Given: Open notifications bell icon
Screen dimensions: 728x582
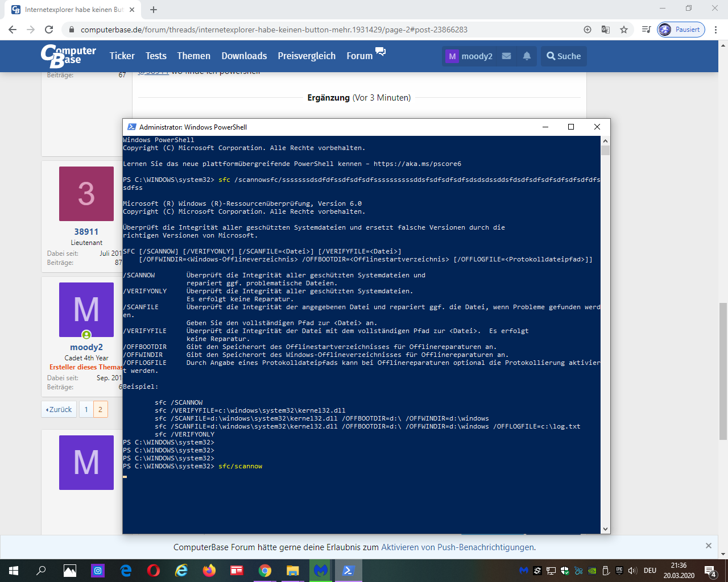Looking at the screenshot, I should [527, 56].
